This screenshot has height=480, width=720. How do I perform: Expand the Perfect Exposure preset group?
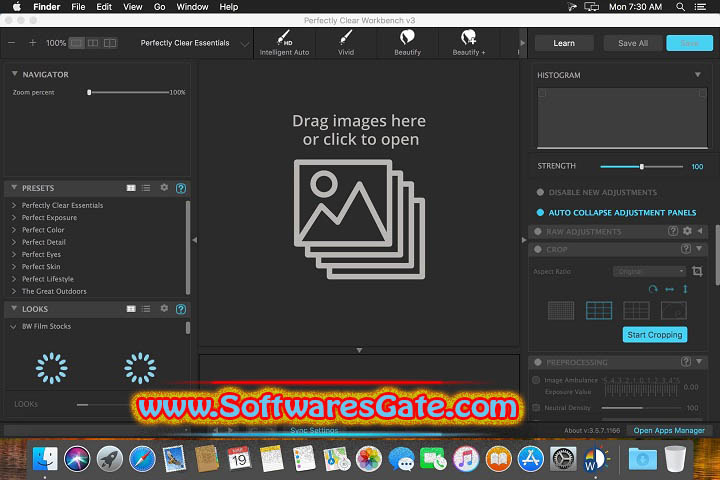[x=14, y=217]
